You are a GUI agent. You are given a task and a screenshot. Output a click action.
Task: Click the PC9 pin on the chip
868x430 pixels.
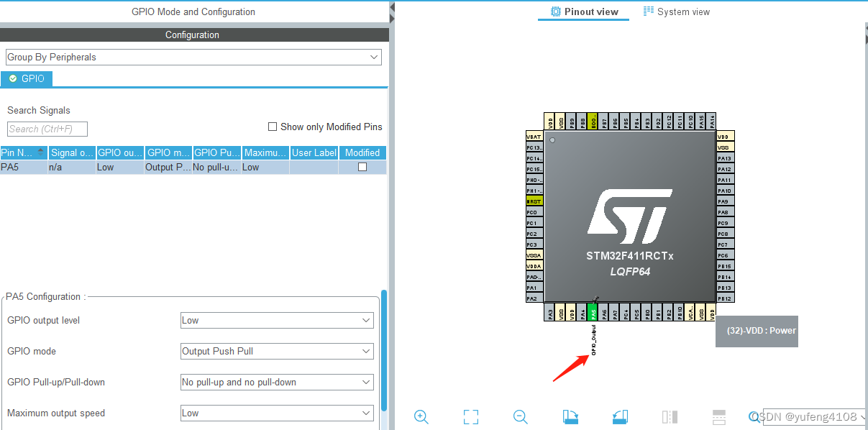pos(726,223)
